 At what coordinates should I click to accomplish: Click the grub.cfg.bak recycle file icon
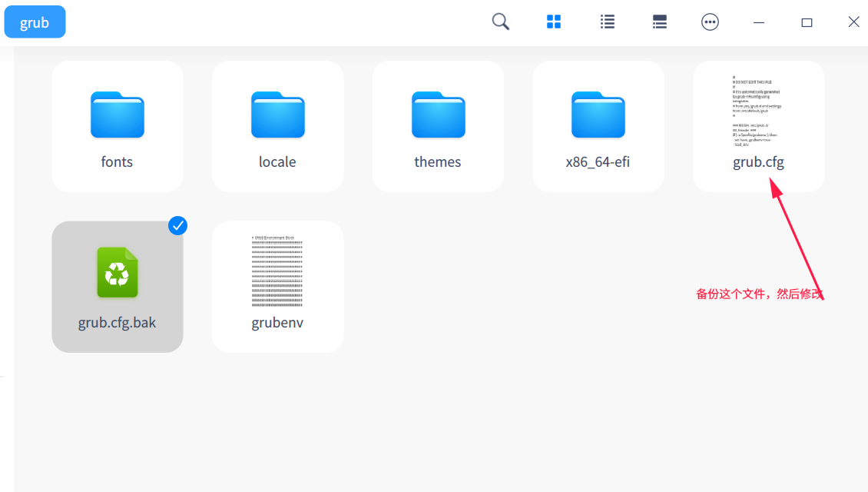coord(118,272)
